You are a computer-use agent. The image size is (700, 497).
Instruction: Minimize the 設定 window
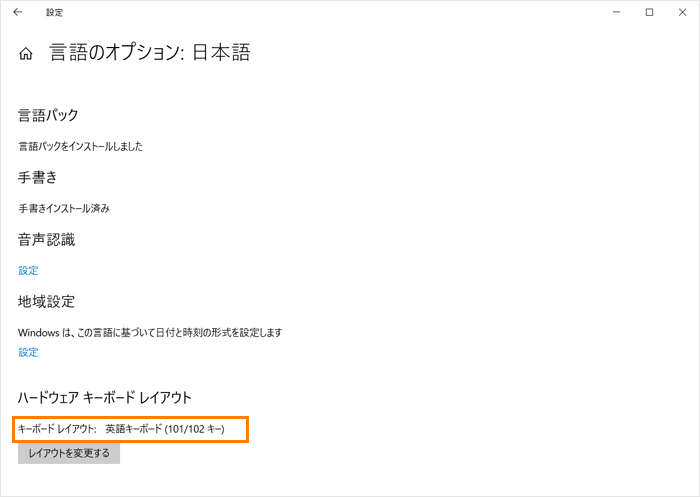click(617, 12)
